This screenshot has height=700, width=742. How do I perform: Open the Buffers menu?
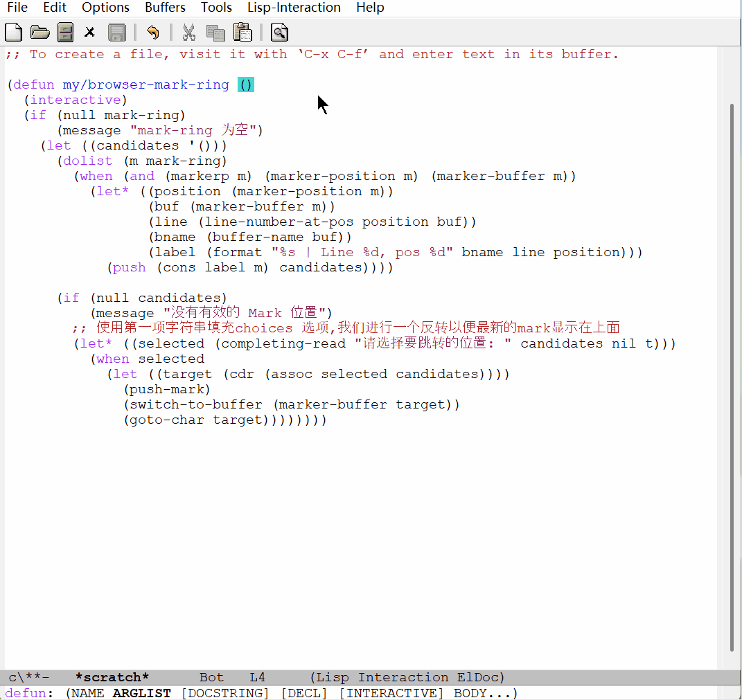tap(165, 8)
